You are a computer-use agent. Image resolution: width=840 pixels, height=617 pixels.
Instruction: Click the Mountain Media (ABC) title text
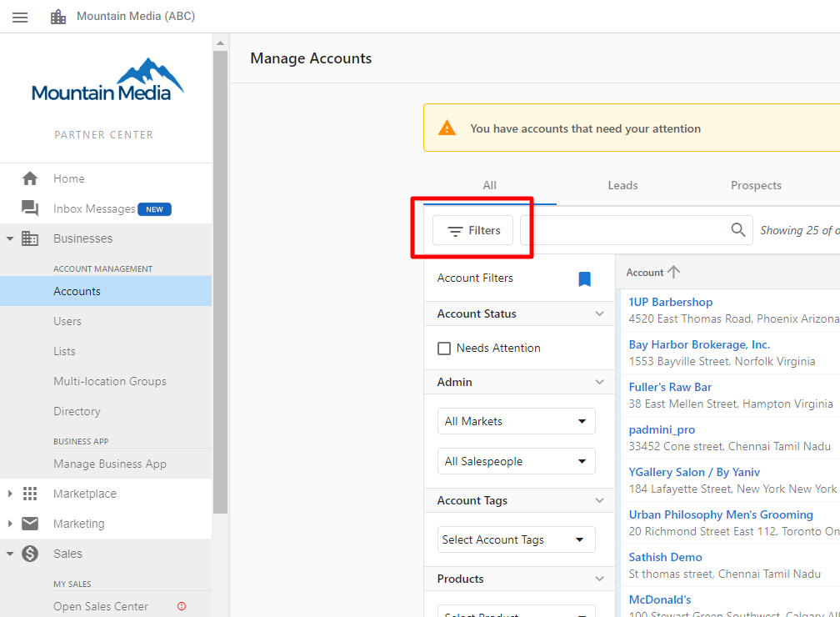click(136, 16)
